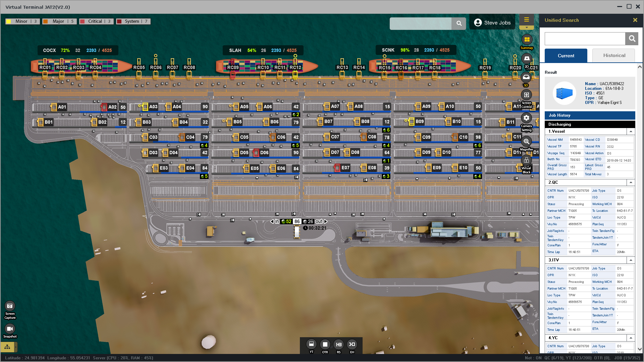Select the Current tab

click(566, 56)
